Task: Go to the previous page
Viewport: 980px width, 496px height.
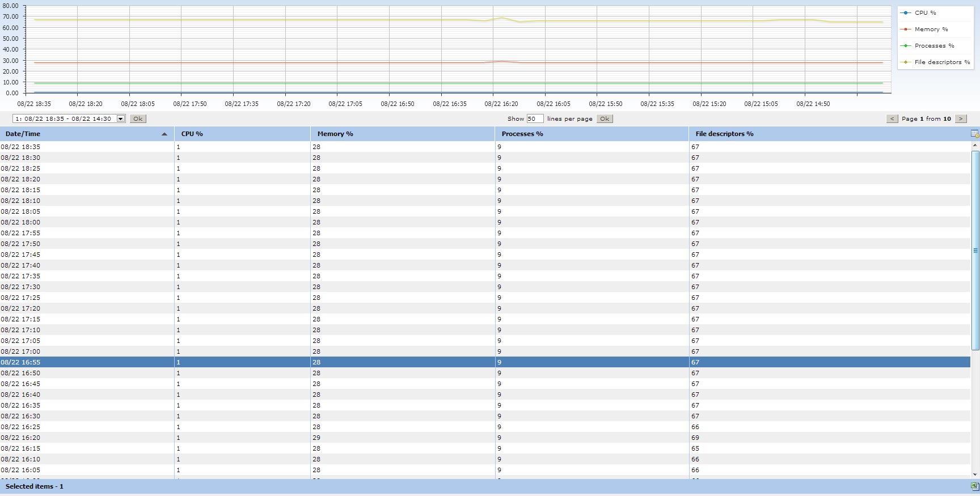Action: (x=892, y=119)
